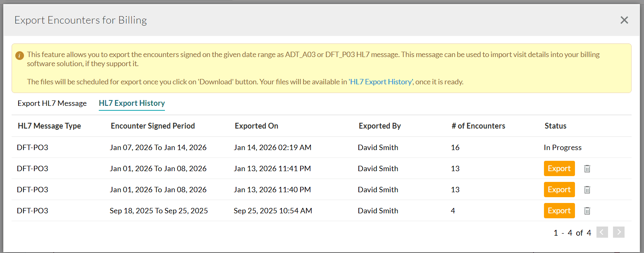This screenshot has width=644, height=253.
Task: Delete the export from Jan 13, 11:40 PM
Action: tap(587, 189)
